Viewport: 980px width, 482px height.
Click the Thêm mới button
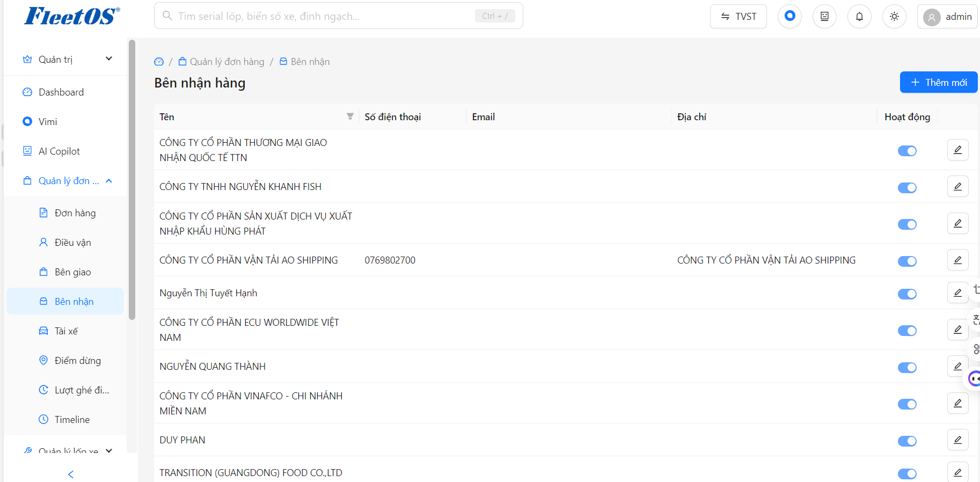[x=939, y=82]
